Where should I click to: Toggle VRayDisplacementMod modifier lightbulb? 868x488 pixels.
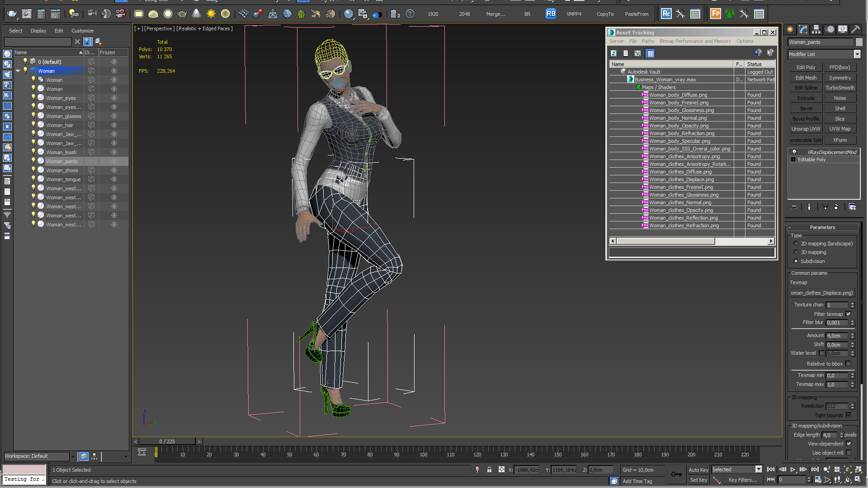[794, 152]
